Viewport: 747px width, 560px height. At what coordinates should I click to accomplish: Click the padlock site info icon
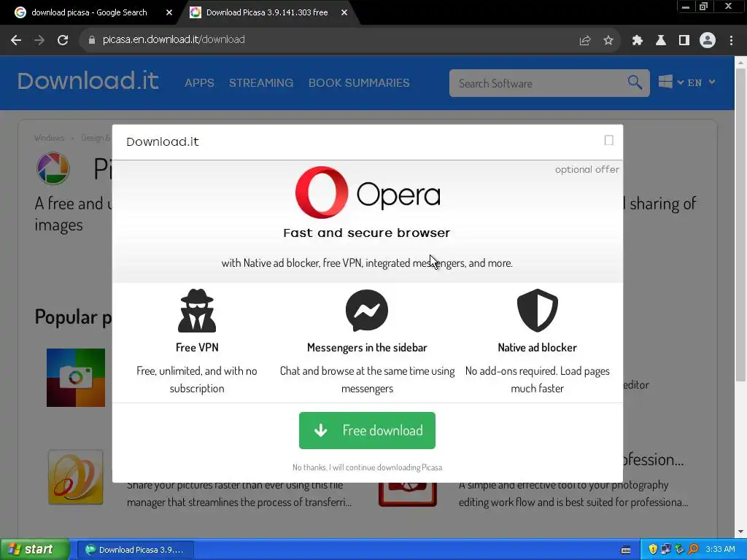coord(92,40)
